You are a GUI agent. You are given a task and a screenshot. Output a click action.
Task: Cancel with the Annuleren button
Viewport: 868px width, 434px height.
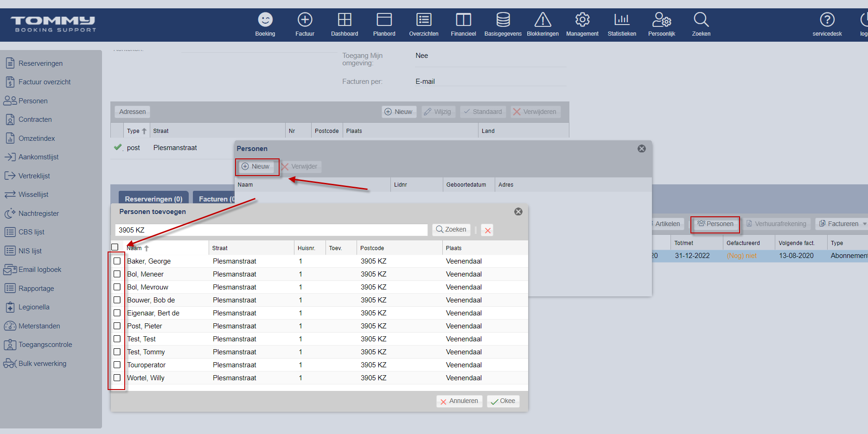tap(459, 401)
